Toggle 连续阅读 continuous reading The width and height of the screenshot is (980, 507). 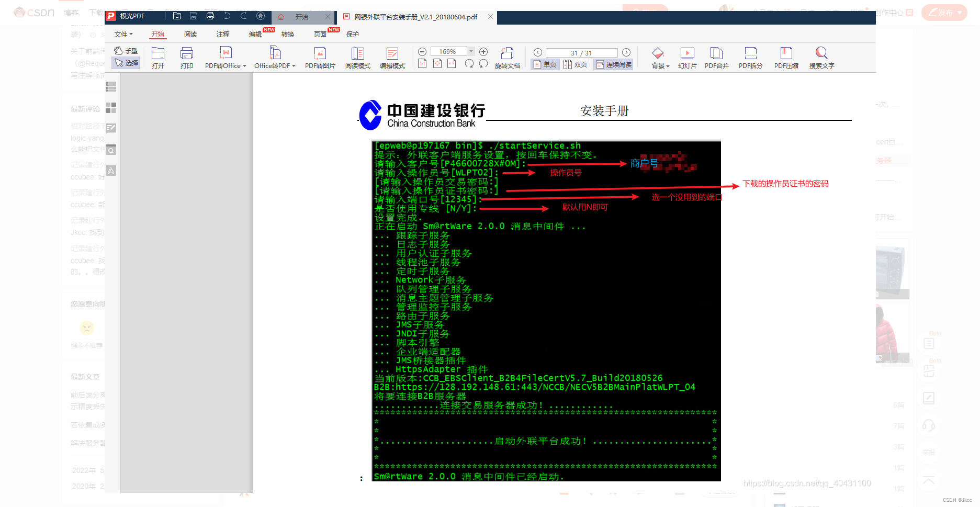(x=613, y=64)
